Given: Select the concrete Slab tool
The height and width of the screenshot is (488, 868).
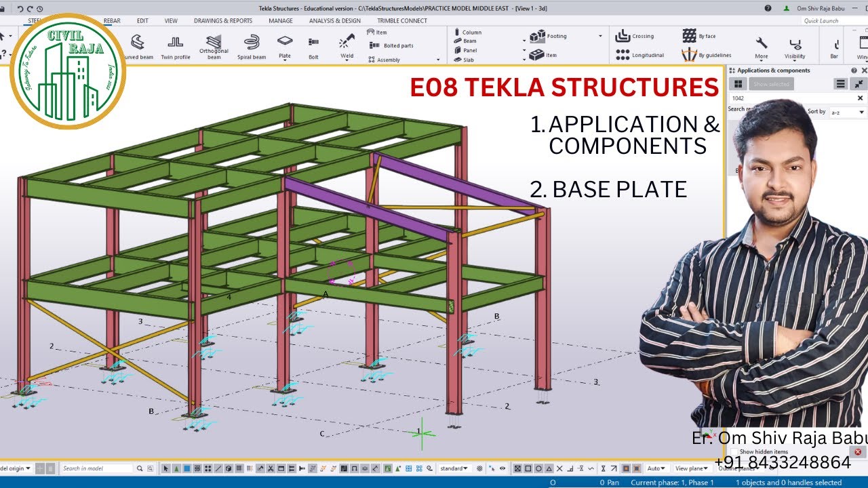Looking at the screenshot, I should pyautogui.click(x=464, y=60).
